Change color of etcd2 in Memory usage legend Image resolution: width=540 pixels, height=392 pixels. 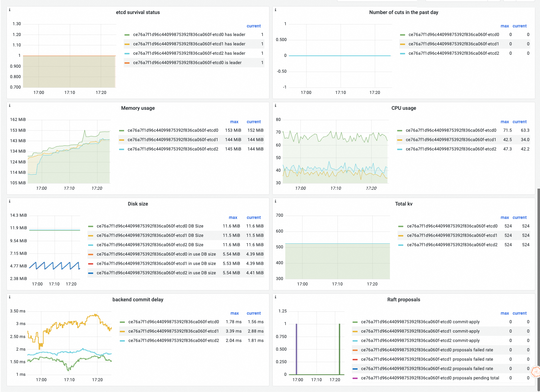click(x=122, y=149)
